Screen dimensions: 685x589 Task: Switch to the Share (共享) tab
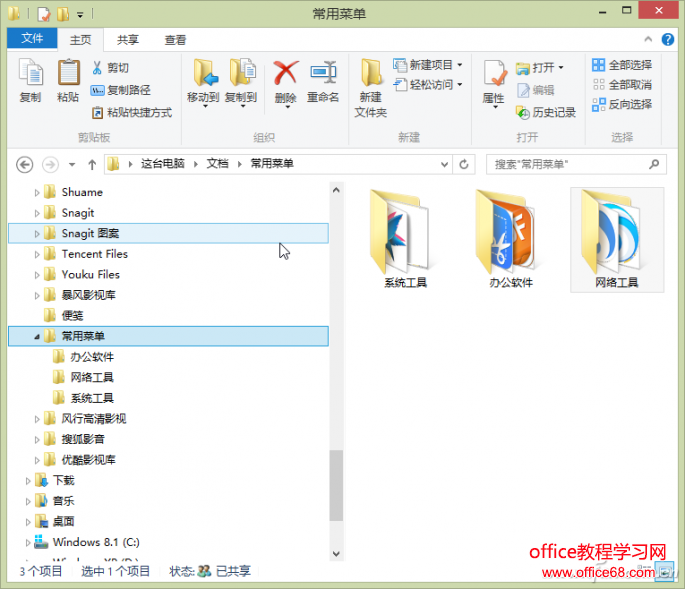(128, 40)
